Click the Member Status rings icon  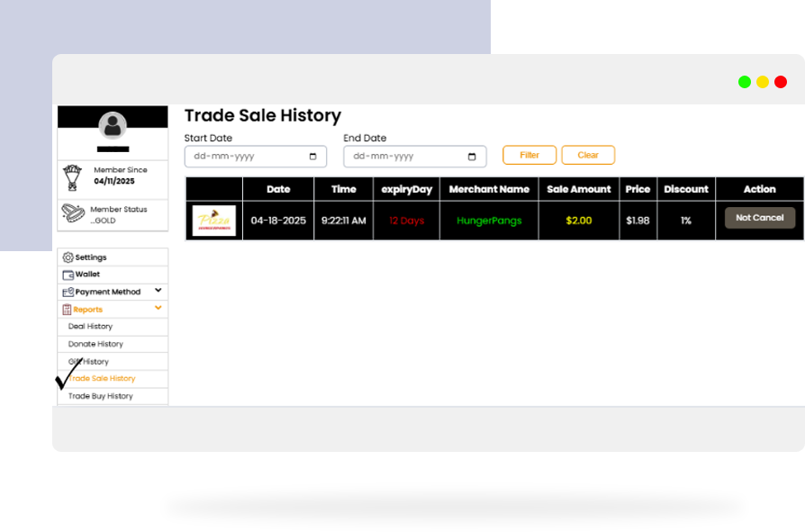[x=73, y=213]
